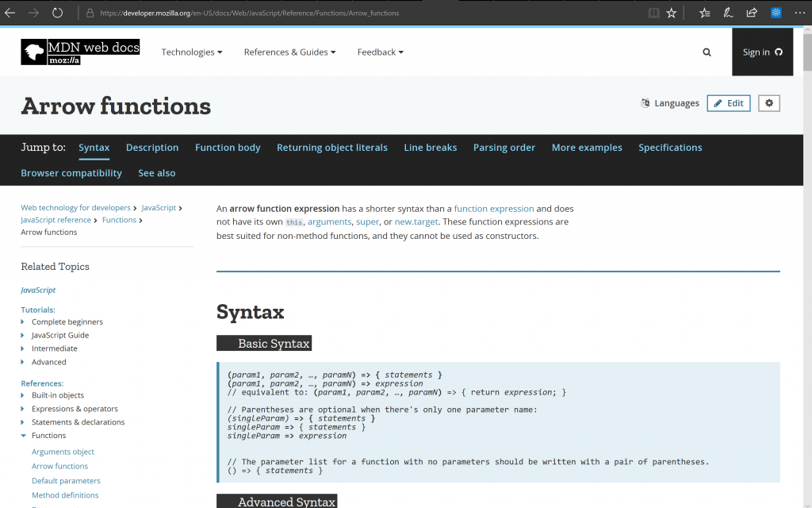Follow the function expression link
The height and width of the screenshot is (508, 812).
(494, 209)
